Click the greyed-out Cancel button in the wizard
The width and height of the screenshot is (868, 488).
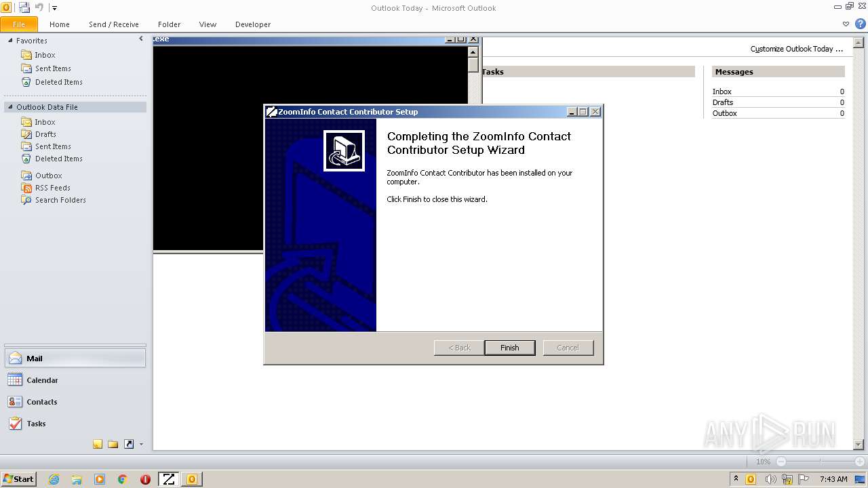tap(568, 348)
